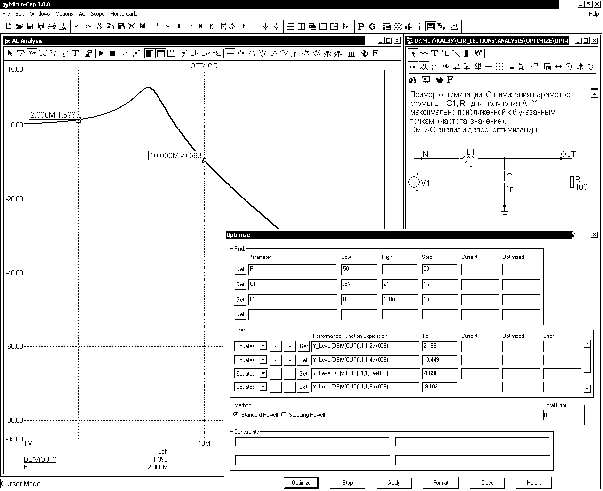Click the Run play icon in AC Analysis toolbar

tap(101, 53)
